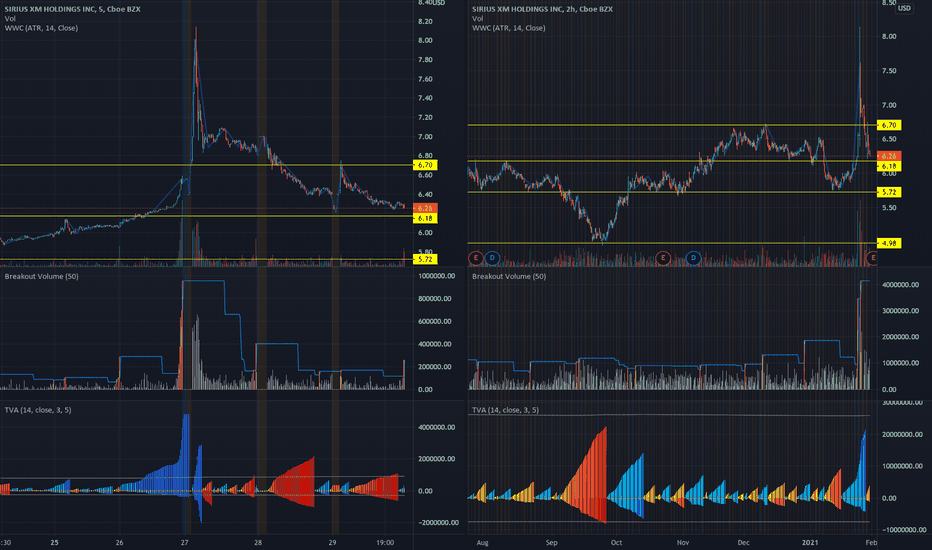Image resolution: width=932 pixels, height=550 pixels.
Task: Open the USD currency selector on 2h chart
Action: [904, 8]
